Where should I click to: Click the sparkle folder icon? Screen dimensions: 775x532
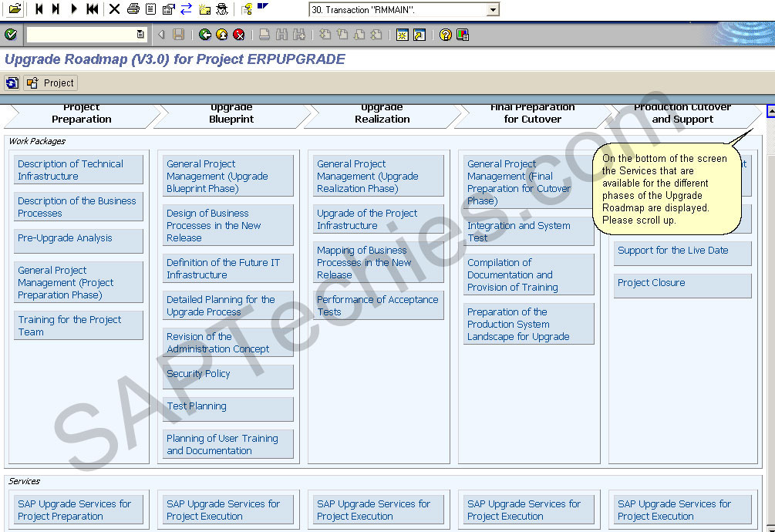coord(204,8)
